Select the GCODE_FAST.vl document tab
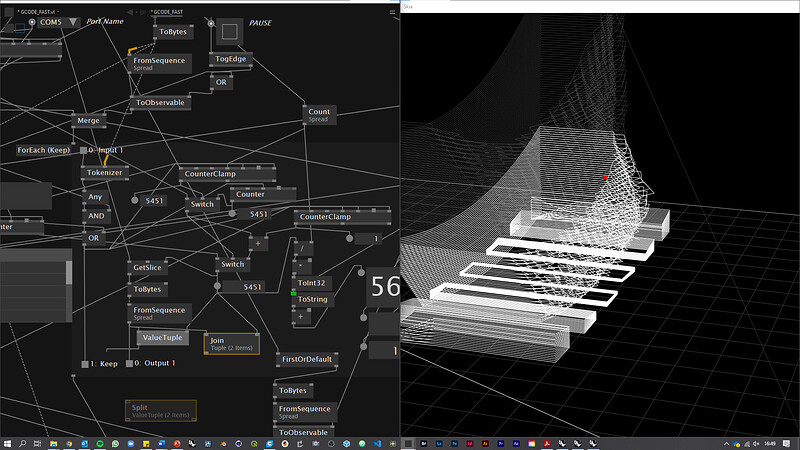This screenshot has width=800, height=450. (37, 11)
